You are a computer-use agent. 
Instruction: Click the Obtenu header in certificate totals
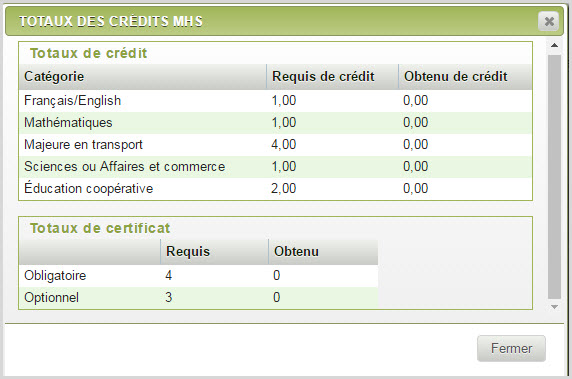(x=323, y=252)
